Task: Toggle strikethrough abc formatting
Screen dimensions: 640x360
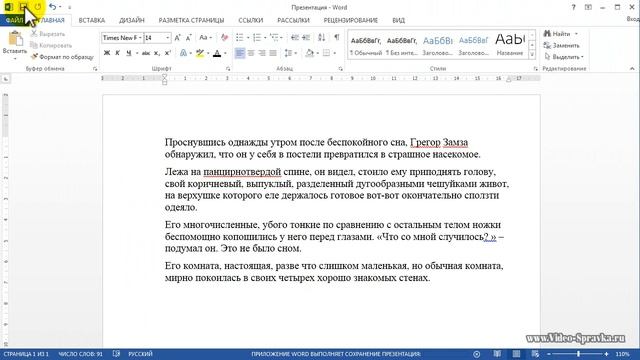Action: pos(146,53)
